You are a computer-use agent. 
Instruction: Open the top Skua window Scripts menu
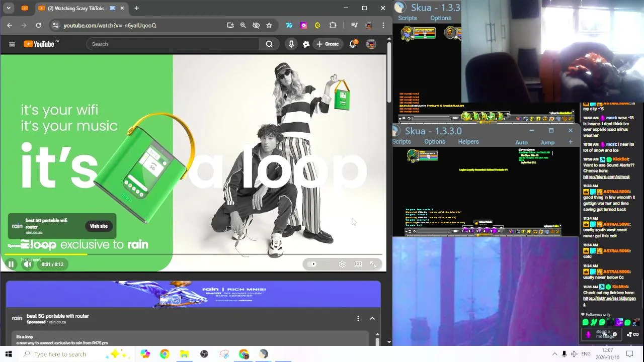(408, 18)
